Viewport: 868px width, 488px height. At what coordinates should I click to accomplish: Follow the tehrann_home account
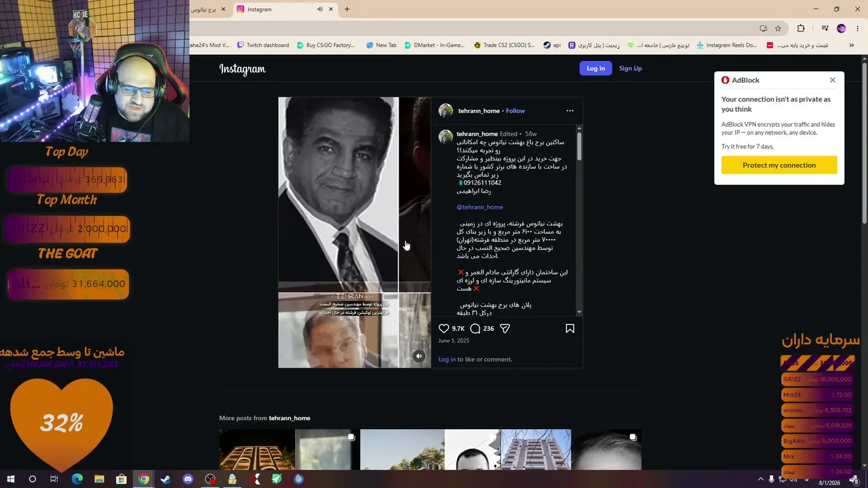pos(515,111)
